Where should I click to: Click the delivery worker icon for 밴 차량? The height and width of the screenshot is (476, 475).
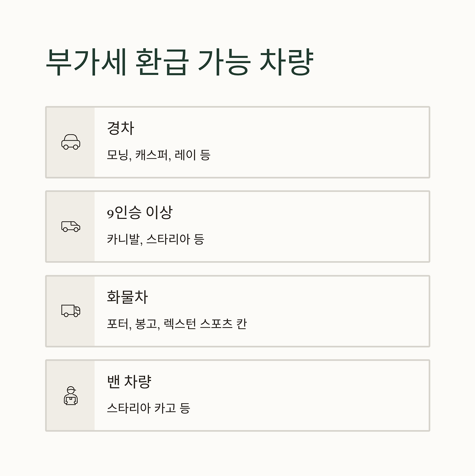point(71,395)
